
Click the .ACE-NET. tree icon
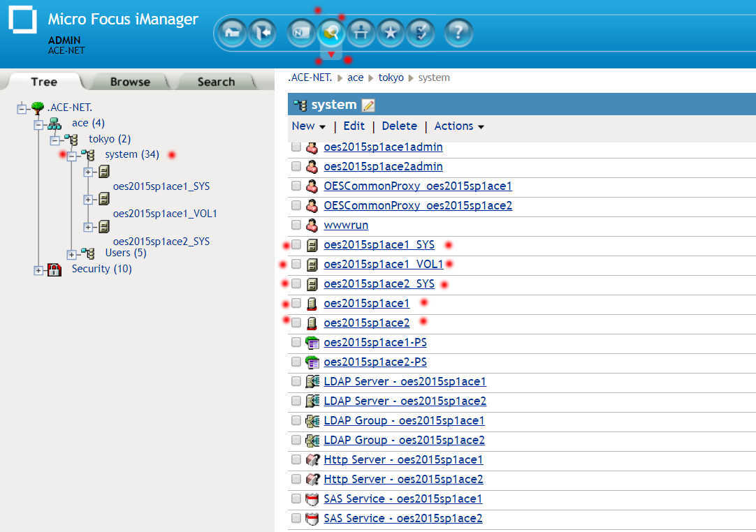(38, 108)
